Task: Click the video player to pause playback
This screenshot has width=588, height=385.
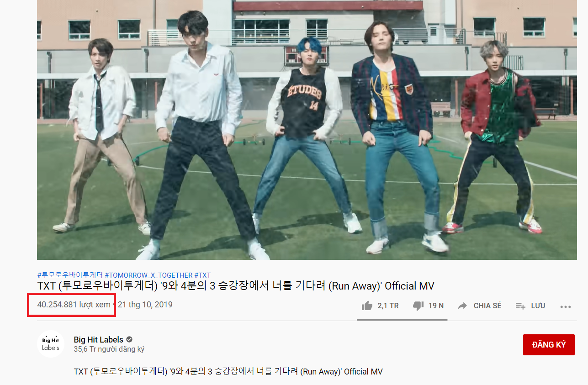Action: point(307,130)
